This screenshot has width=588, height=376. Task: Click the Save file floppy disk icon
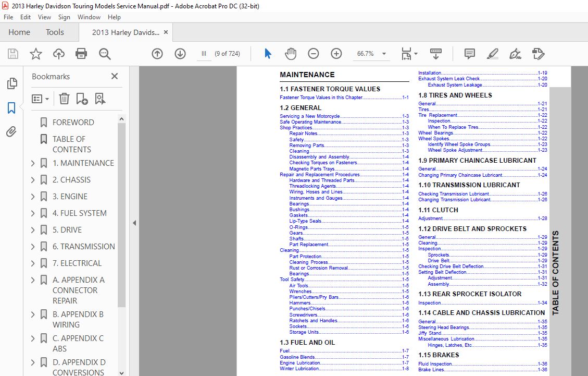pyautogui.click(x=13, y=54)
